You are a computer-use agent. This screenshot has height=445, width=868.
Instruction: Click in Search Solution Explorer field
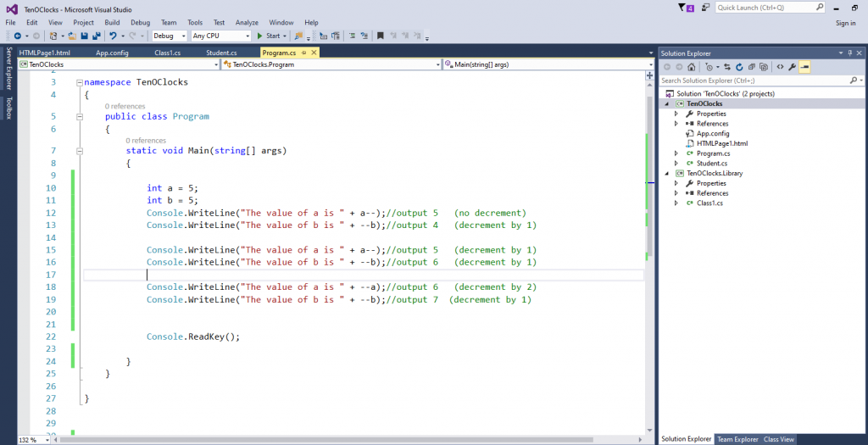tap(754, 81)
